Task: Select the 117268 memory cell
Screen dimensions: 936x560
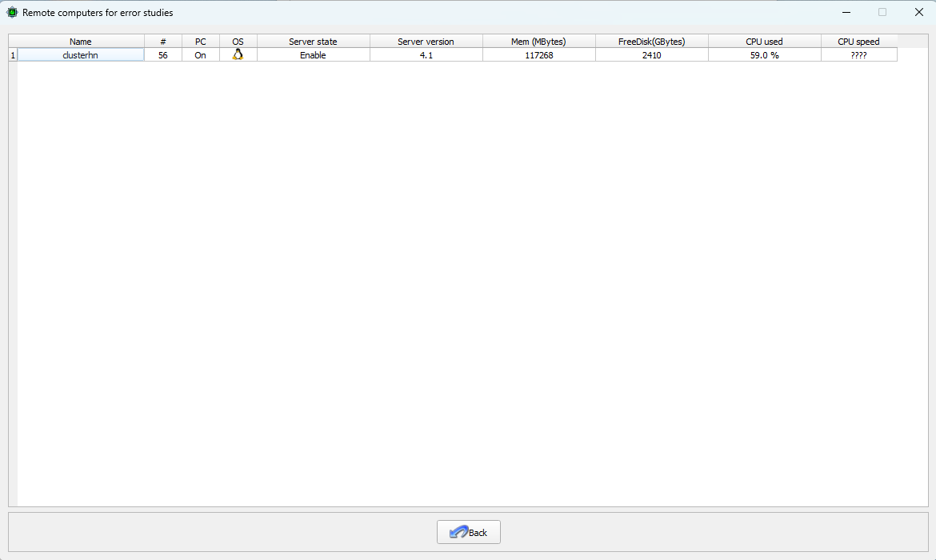Action: tap(539, 55)
